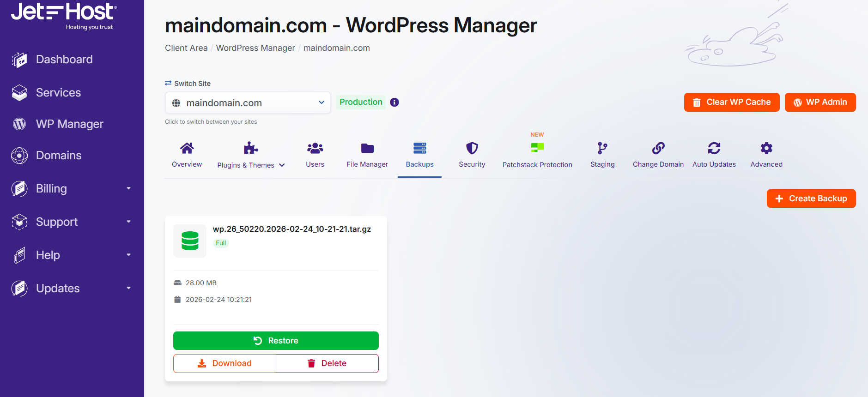Click the Overview house icon

187,148
